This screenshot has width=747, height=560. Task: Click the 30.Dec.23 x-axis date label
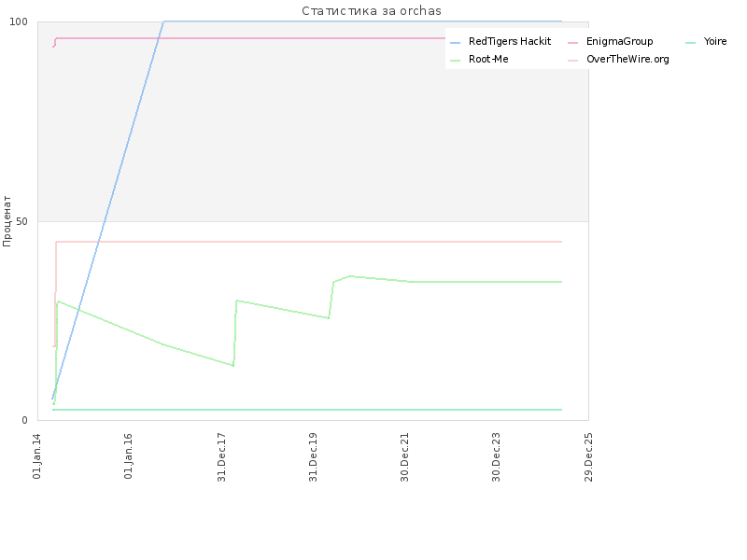[497, 457]
